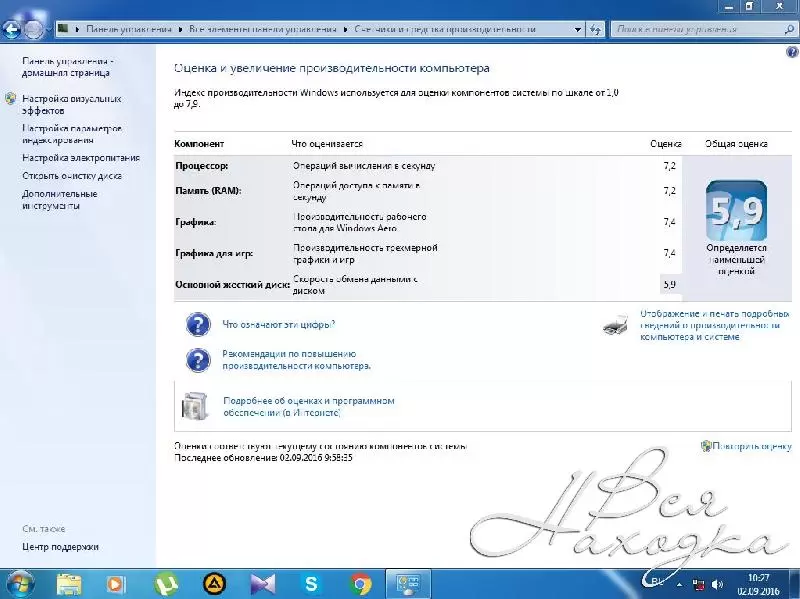The width and height of the screenshot is (800, 599).
Task: Click the Back navigation arrow button
Action: (x=14, y=29)
